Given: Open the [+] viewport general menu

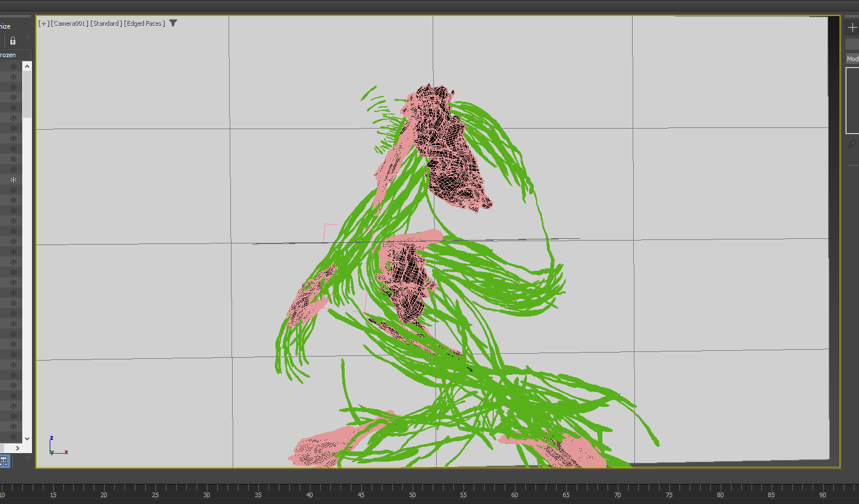Looking at the screenshot, I should click(43, 23).
